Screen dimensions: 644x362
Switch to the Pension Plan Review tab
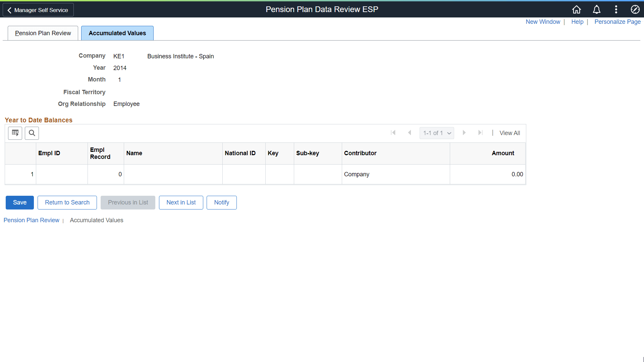click(43, 33)
